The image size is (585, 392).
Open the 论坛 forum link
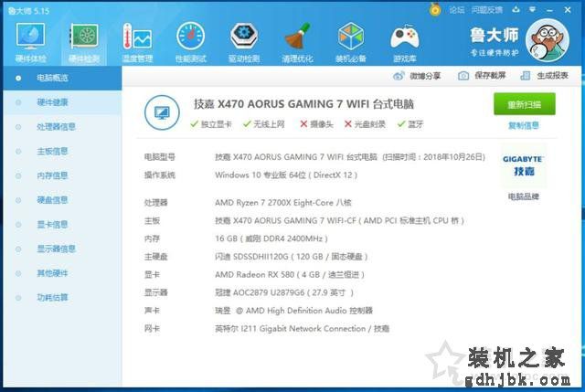[457, 10]
